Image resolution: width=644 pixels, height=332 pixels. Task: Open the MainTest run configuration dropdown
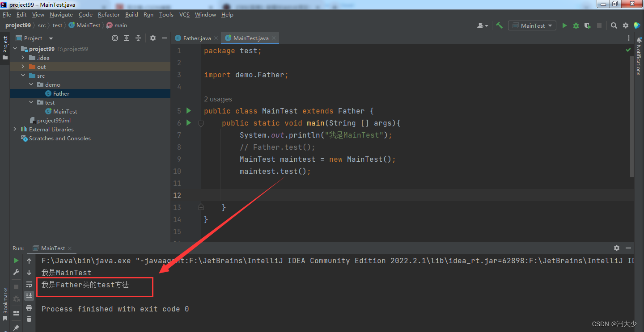(x=532, y=25)
